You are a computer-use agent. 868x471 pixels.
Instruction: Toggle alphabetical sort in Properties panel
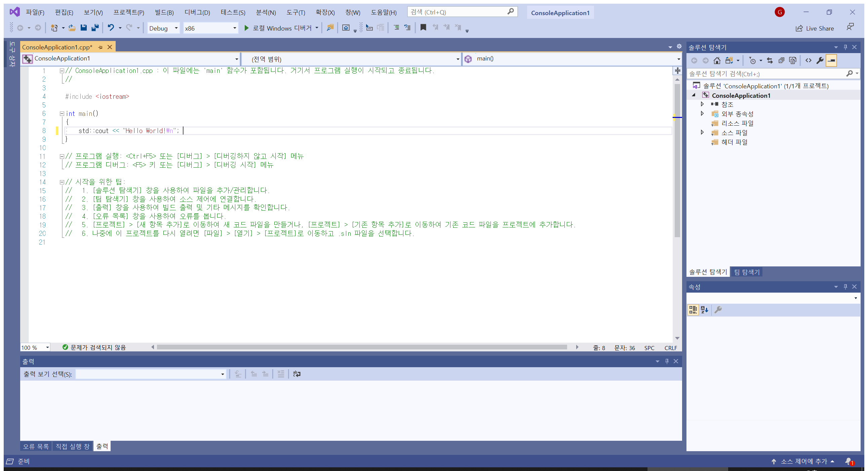click(x=704, y=310)
